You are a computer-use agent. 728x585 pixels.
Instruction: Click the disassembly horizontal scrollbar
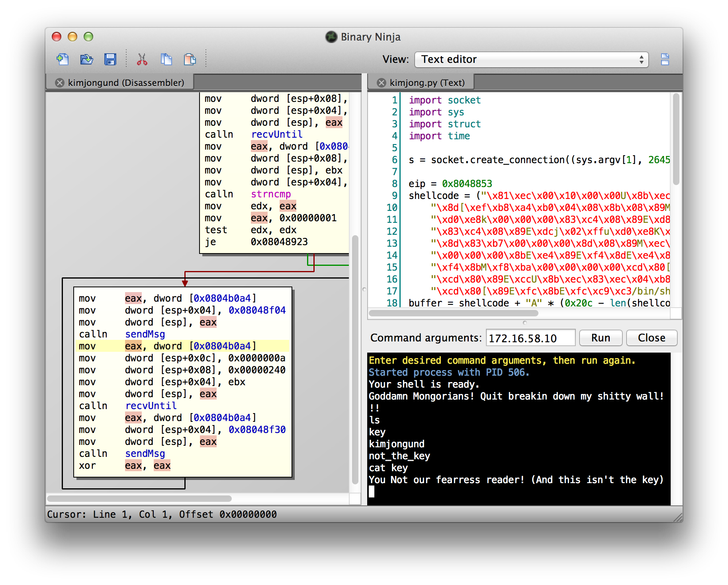click(x=139, y=499)
